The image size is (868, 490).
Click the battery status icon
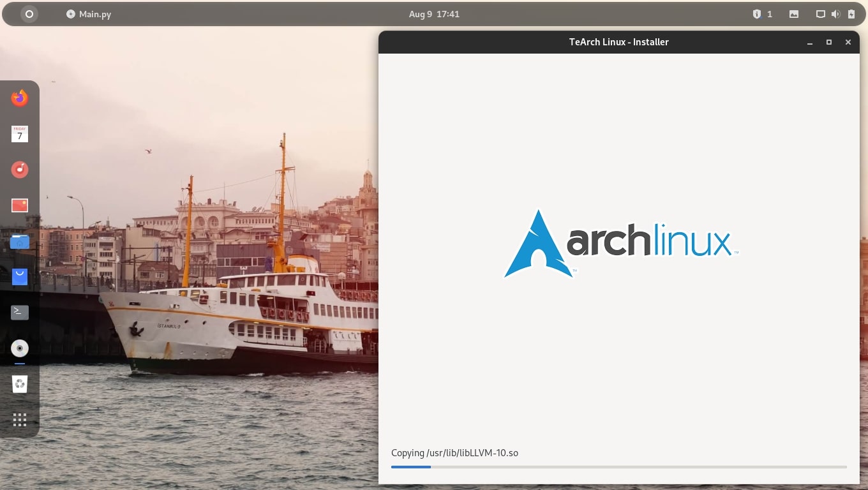(x=851, y=14)
